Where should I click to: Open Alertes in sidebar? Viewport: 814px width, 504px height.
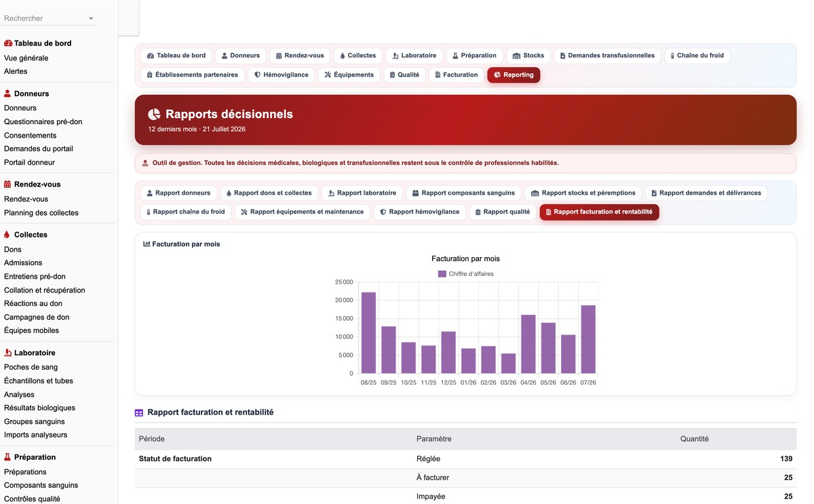tap(16, 72)
